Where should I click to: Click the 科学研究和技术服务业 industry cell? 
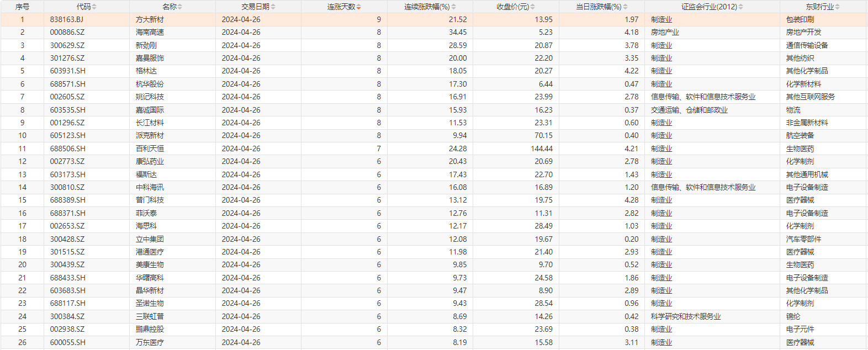pyautogui.click(x=686, y=316)
